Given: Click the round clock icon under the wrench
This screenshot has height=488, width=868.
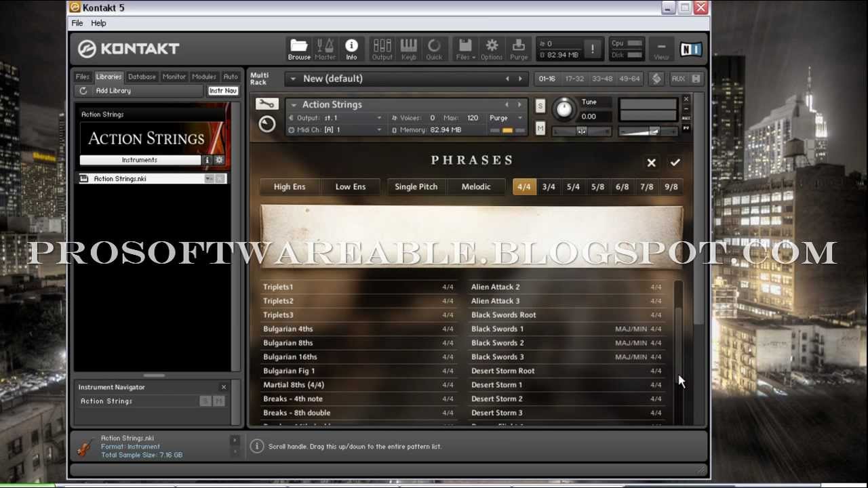Looking at the screenshot, I should [x=267, y=124].
